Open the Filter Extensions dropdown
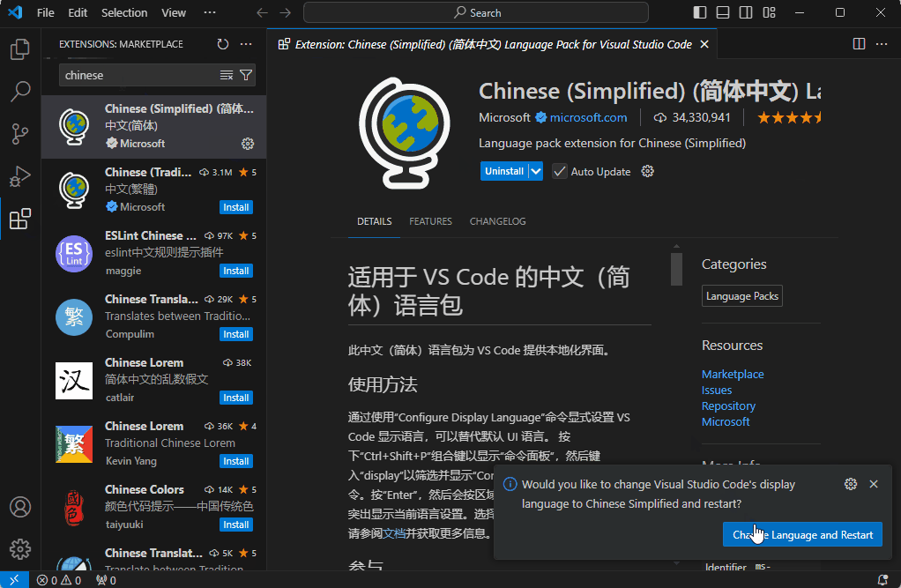The image size is (901, 588). click(247, 75)
